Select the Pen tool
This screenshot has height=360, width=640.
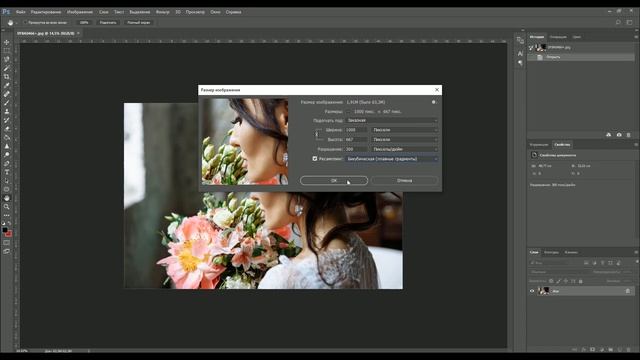[7, 163]
